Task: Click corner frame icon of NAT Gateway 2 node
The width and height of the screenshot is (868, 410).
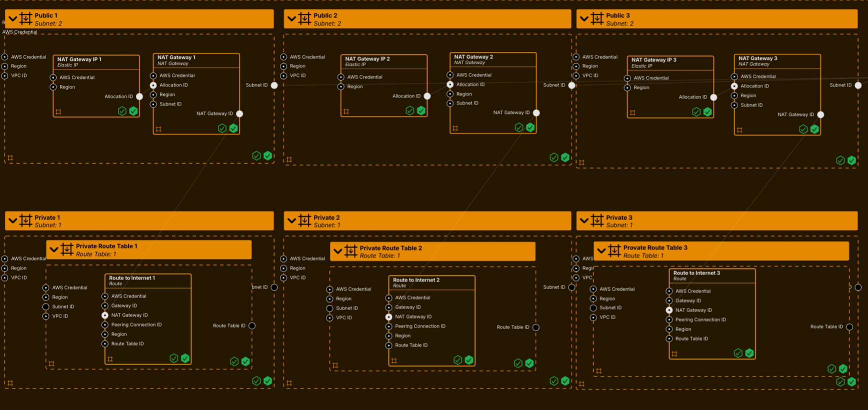Action: click(455, 128)
